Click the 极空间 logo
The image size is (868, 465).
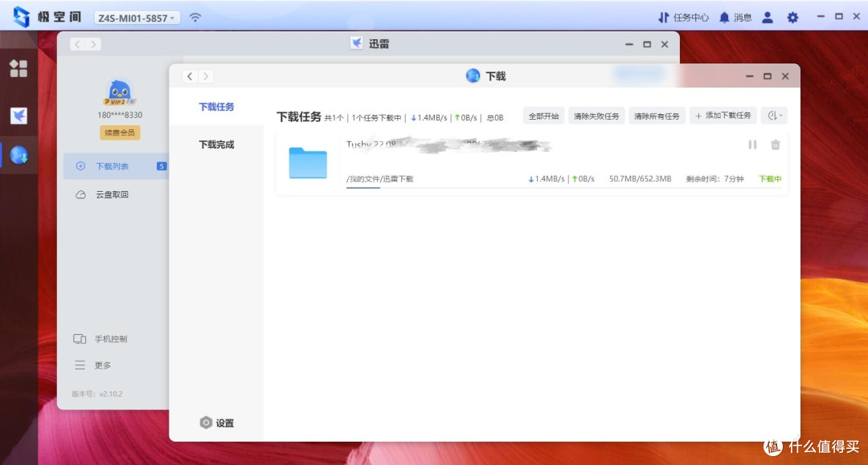coord(47,17)
